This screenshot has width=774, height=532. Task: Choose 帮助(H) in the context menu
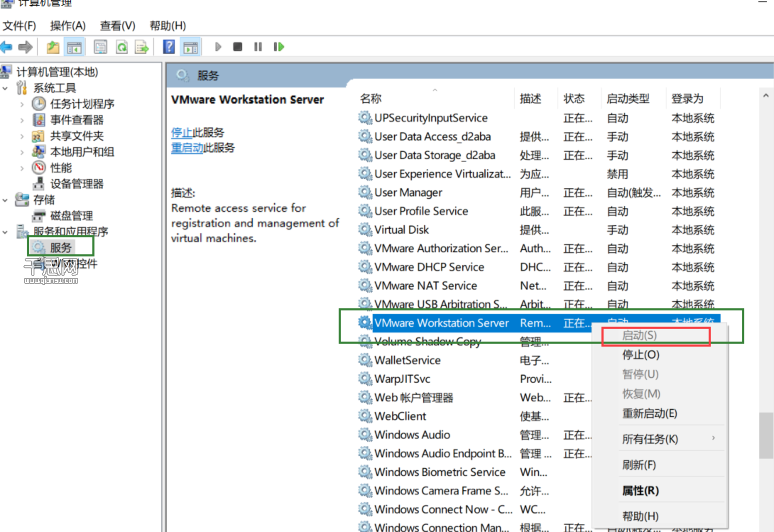point(660,516)
